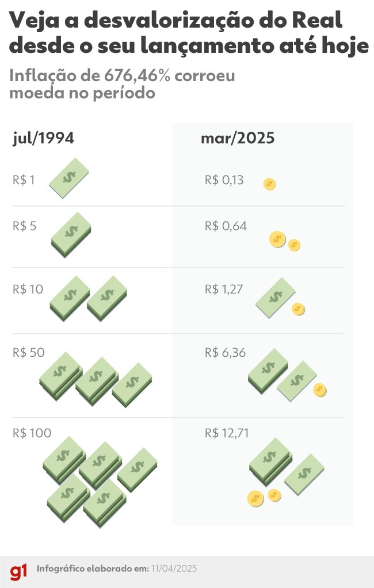This screenshot has width=374, height=588.
Task: Click the R$ 50 value label
Action: click(x=29, y=353)
